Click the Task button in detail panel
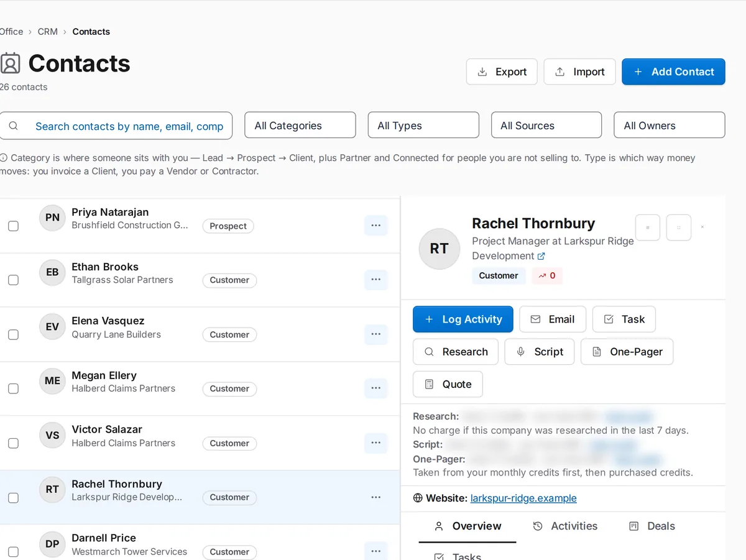The height and width of the screenshot is (560, 746). [624, 319]
